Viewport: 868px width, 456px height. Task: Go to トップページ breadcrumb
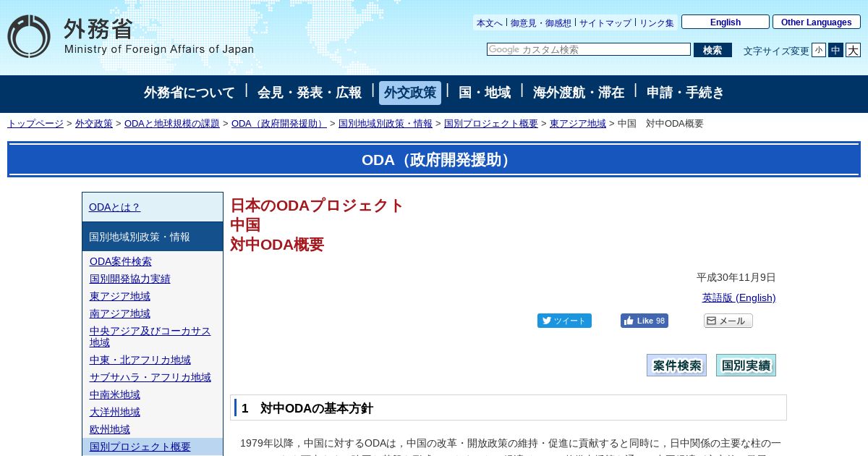click(x=35, y=124)
